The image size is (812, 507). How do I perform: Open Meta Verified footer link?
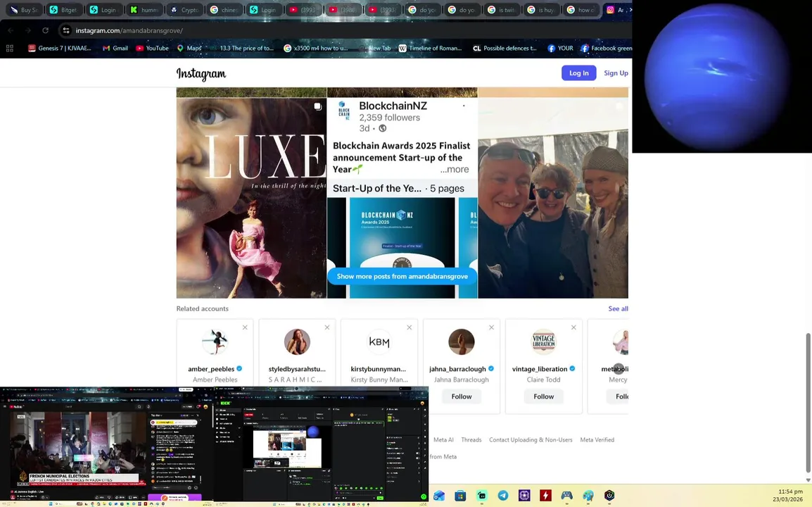[597, 439]
